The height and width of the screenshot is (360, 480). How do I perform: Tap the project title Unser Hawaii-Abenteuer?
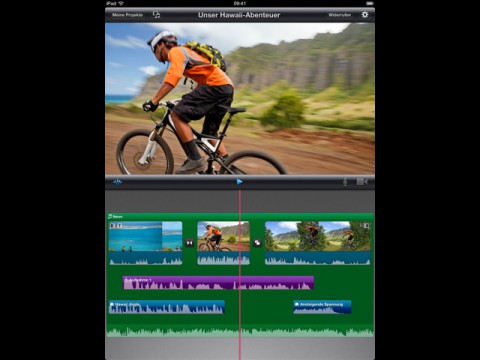click(239, 15)
